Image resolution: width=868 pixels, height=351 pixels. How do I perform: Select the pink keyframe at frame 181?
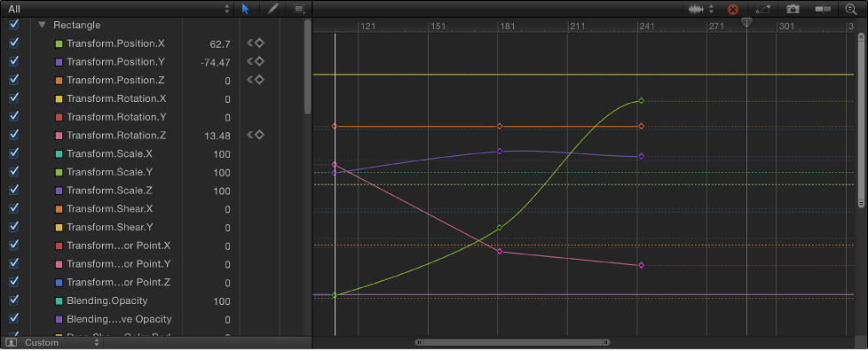pyautogui.click(x=500, y=252)
